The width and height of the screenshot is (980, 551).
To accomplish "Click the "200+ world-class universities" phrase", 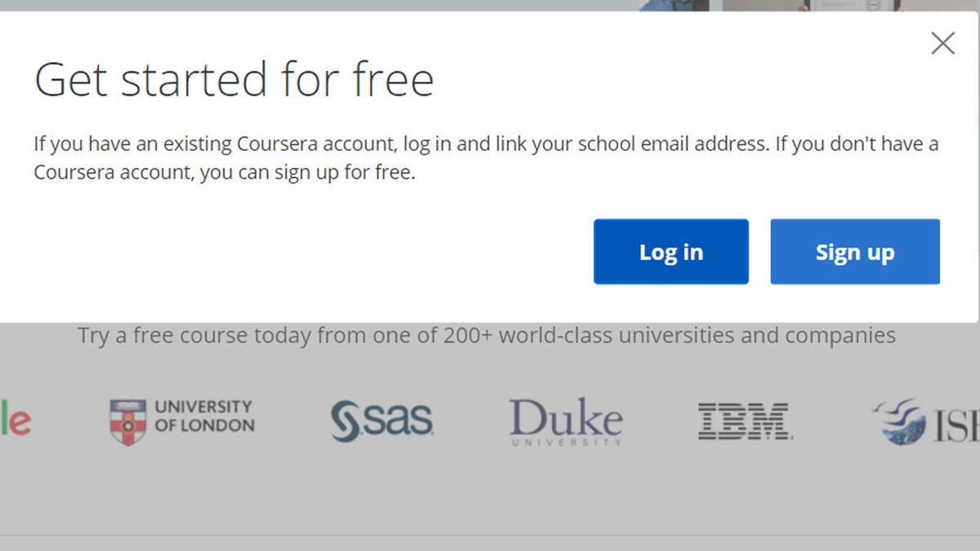I will click(x=590, y=335).
